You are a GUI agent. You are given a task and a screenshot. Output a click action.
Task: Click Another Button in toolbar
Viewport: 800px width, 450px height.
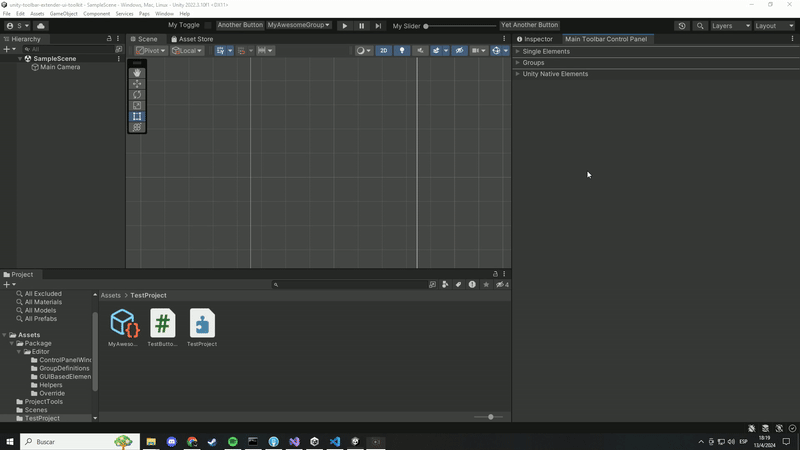click(240, 25)
